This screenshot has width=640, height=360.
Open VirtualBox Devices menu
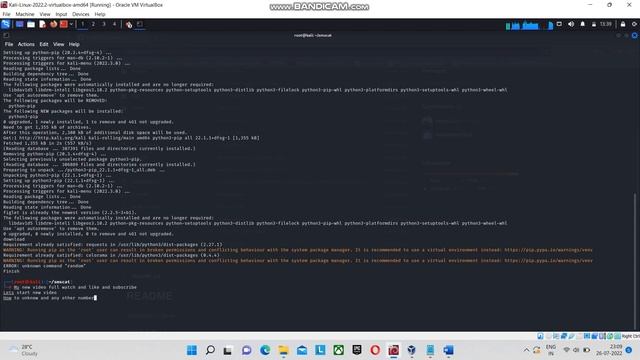(x=81, y=14)
